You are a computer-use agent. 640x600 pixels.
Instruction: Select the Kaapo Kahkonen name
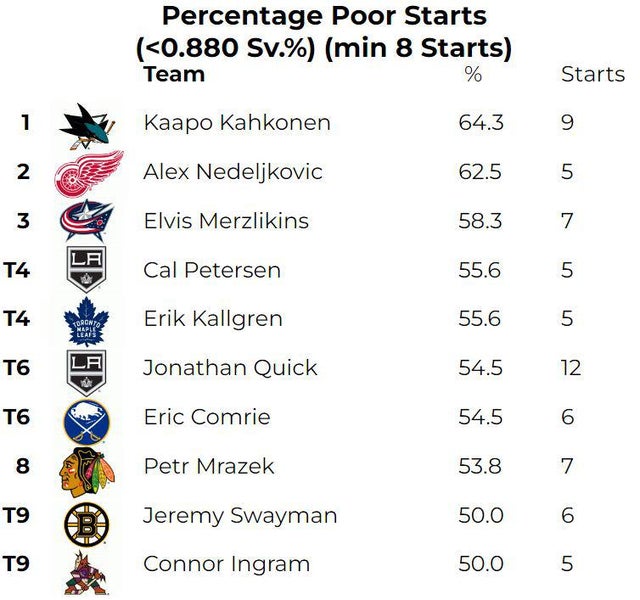pos(237,123)
